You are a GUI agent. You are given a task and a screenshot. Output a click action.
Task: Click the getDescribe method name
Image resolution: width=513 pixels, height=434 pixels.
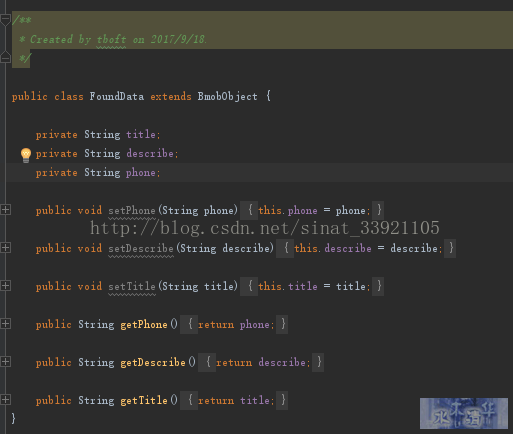point(153,362)
